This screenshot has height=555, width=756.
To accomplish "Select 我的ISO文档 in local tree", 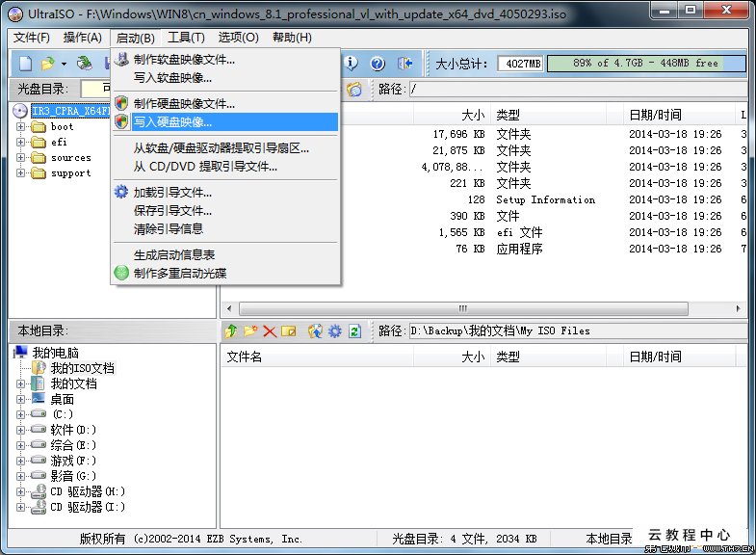I will coord(83,368).
